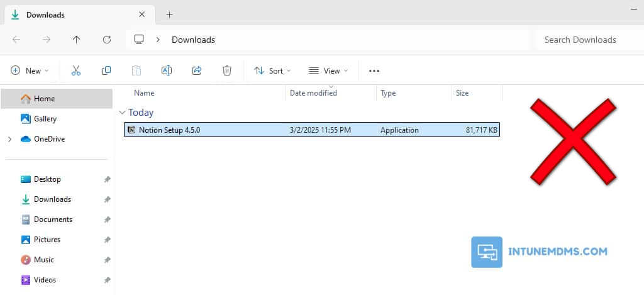
Task: Open the Sort dropdown
Action: (x=272, y=70)
